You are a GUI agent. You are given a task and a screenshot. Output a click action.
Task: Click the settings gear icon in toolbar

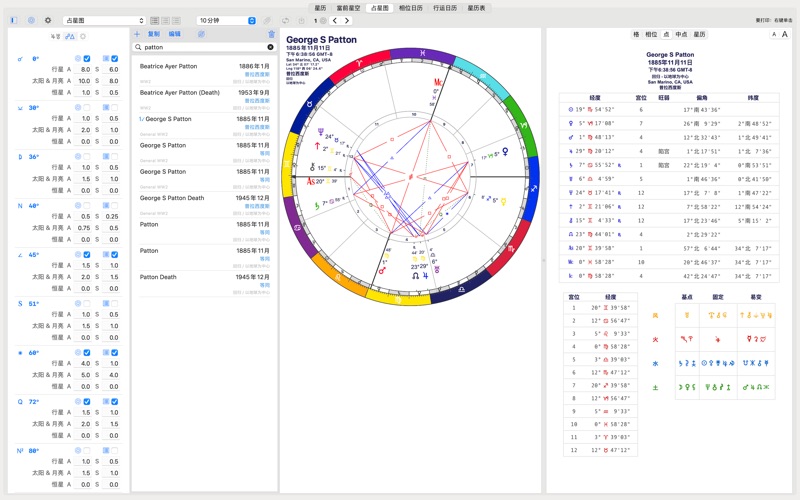point(47,20)
